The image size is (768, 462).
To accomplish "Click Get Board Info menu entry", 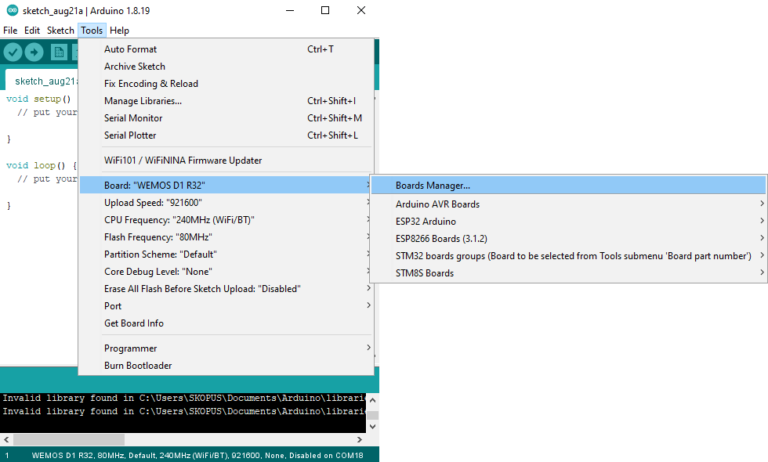I will pos(134,323).
